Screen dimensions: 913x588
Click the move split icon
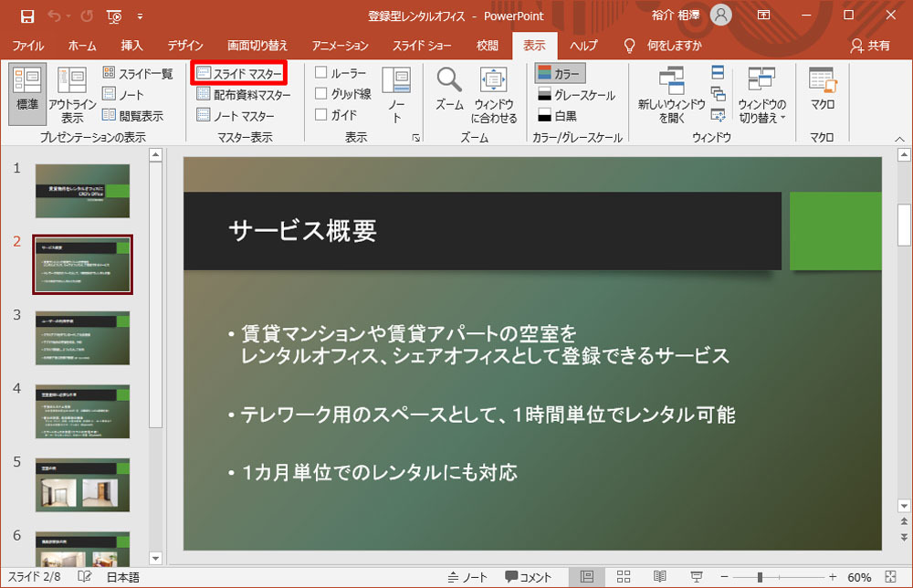coord(718,115)
